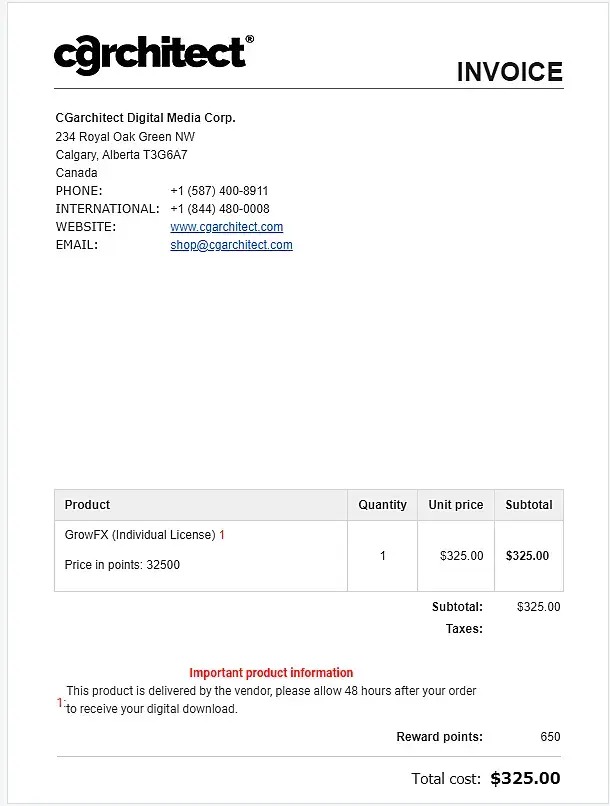The width and height of the screenshot is (610, 806).
Task: Click the Product column header
Action: click(x=87, y=505)
